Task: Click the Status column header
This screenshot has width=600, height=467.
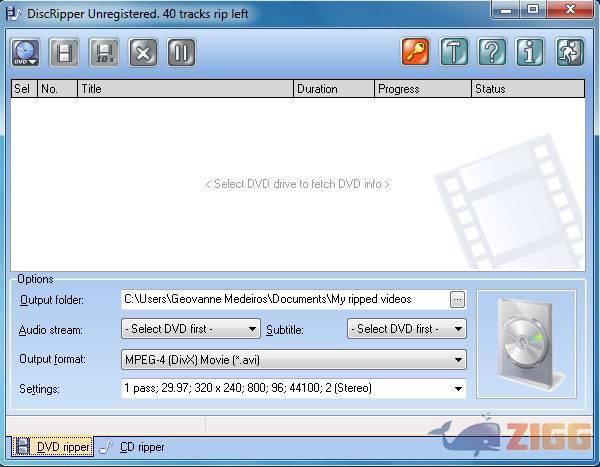Action: coord(528,89)
